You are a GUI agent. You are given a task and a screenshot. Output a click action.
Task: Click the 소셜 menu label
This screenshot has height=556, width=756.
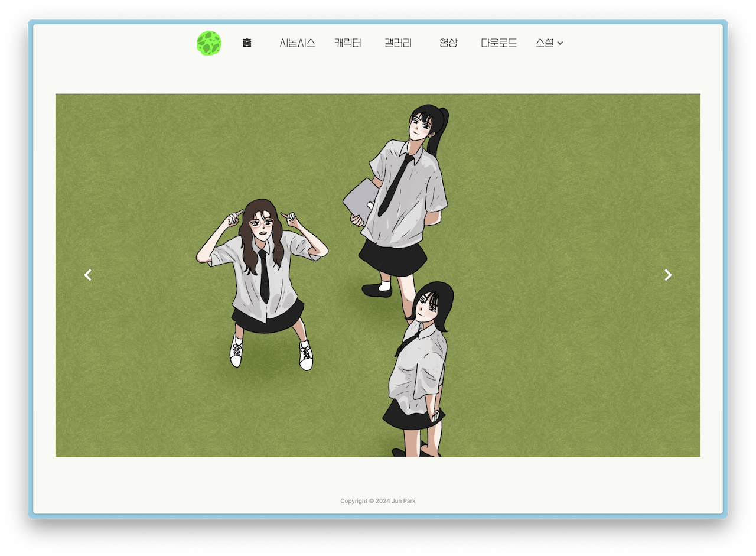pos(545,43)
